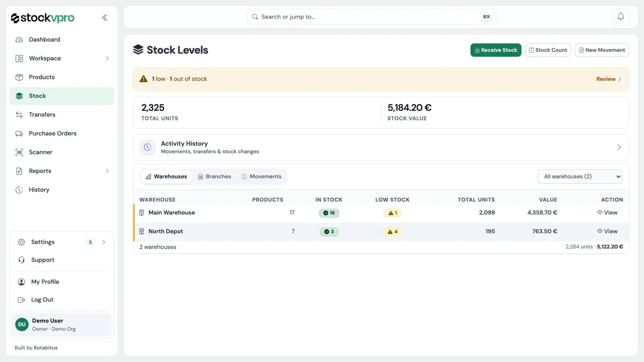
Task: Click the Dashboard gauge icon
Action: point(19,40)
